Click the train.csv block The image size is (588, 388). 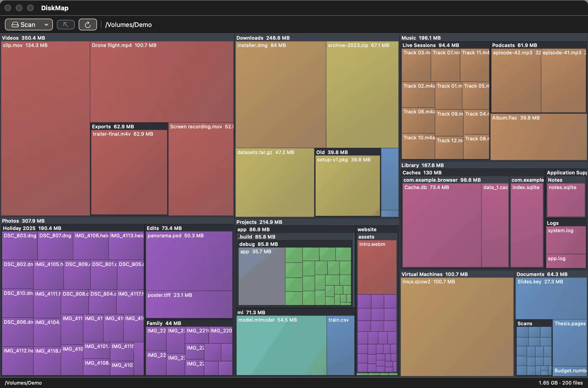(x=341, y=345)
